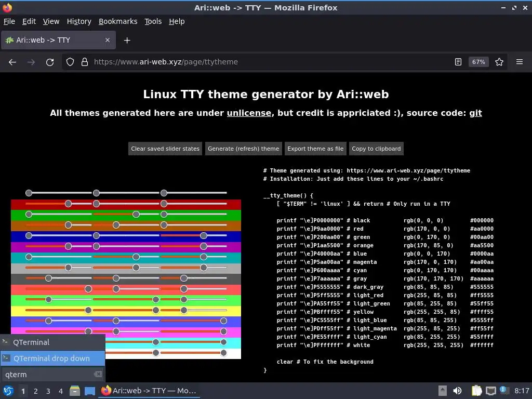Click Export theme as file
This screenshot has height=399, width=532.
click(x=315, y=149)
